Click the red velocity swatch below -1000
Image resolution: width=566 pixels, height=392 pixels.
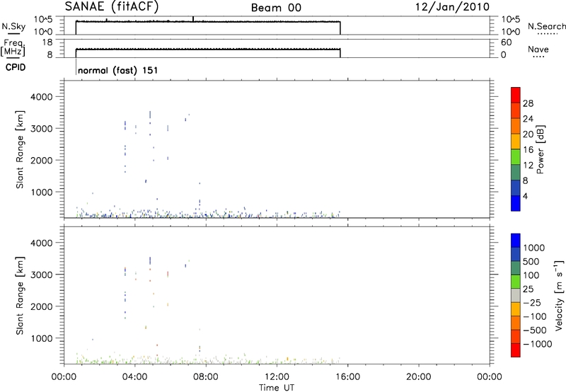pos(516,350)
